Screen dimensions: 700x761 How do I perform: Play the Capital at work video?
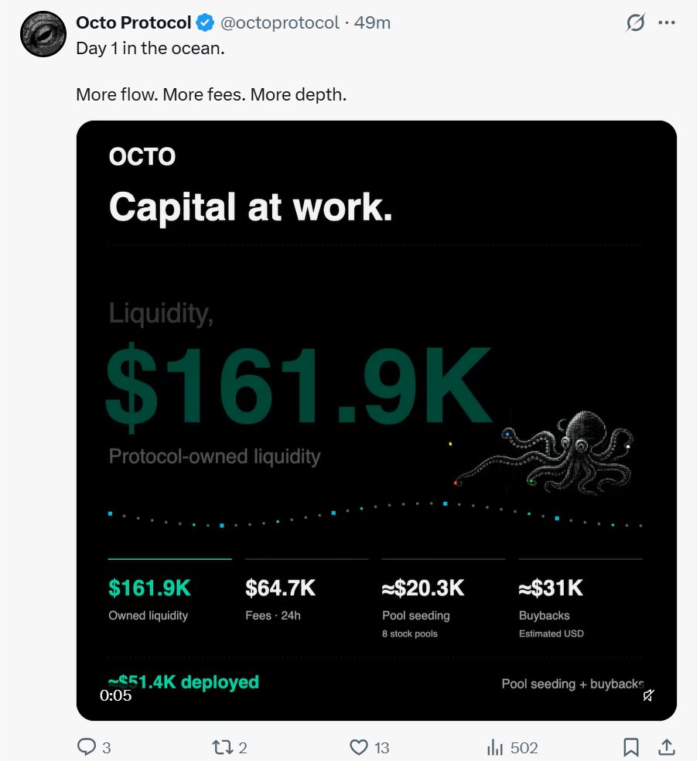tap(376, 420)
